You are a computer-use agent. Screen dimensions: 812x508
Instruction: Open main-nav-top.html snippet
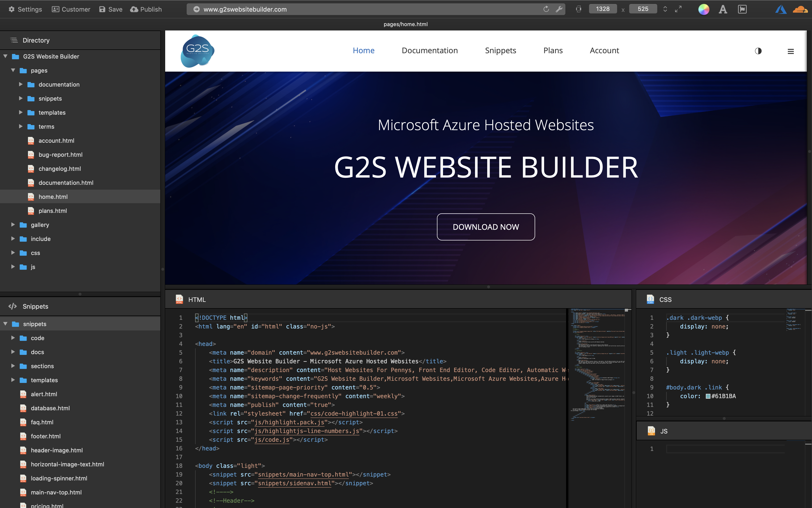pyautogui.click(x=56, y=493)
